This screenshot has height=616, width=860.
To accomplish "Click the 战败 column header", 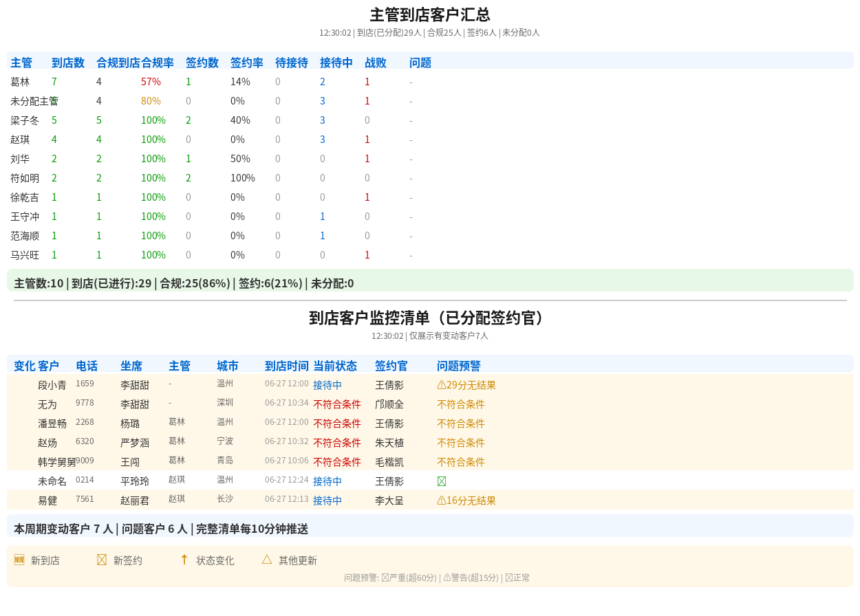I will coord(376,63).
